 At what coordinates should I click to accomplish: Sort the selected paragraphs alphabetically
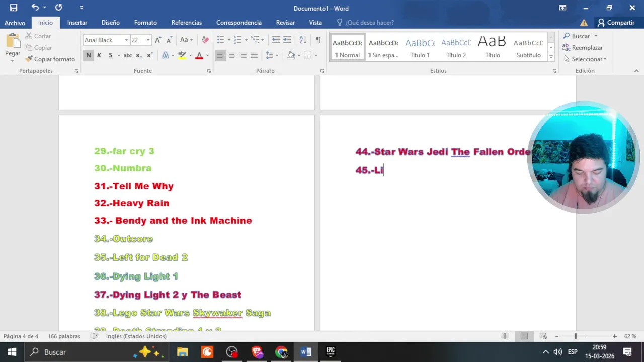tap(303, 40)
